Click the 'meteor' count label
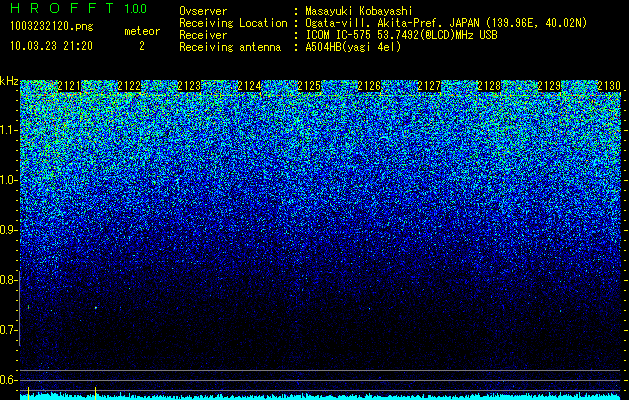Screen dimensions: 629x400 point(142,31)
